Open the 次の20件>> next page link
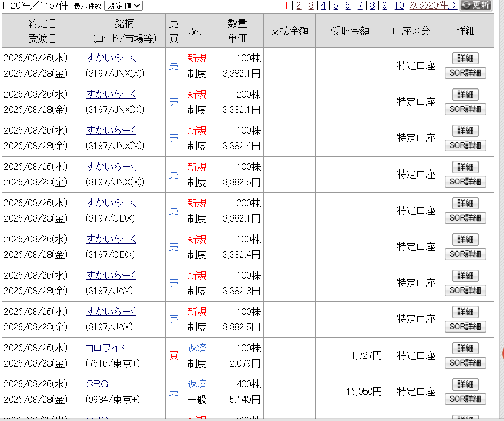 coord(433,5)
